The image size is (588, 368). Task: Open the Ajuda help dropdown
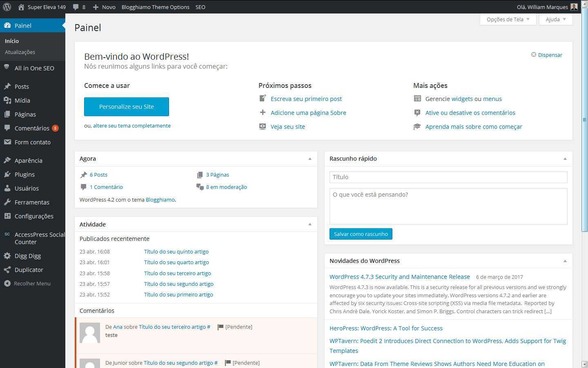click(x=555, y=19)
